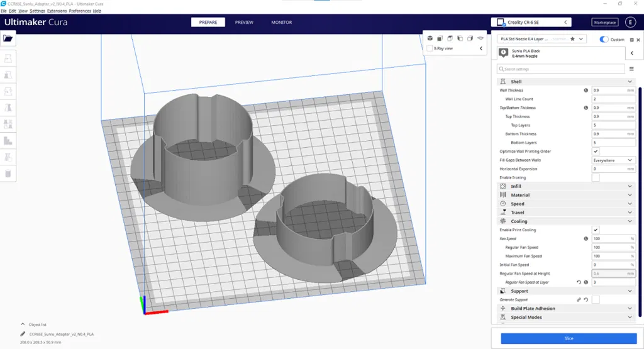Select the 3D perspective view cube icon
644x349 pixels.
(x=430, y=38)
